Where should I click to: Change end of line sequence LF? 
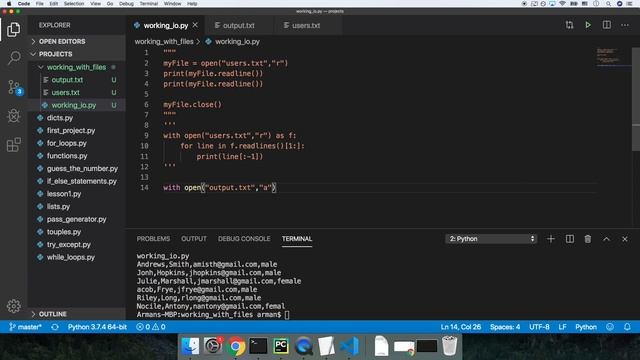(x=562, y=327)
